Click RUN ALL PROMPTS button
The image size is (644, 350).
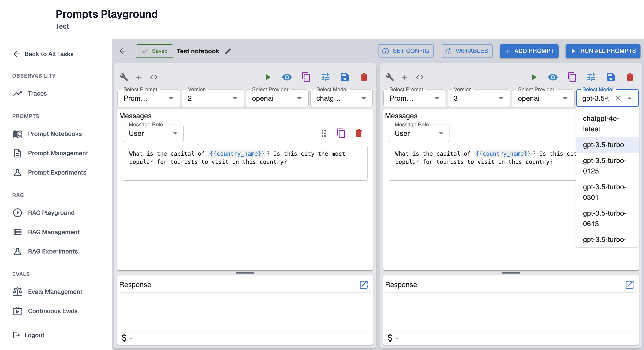603,51
